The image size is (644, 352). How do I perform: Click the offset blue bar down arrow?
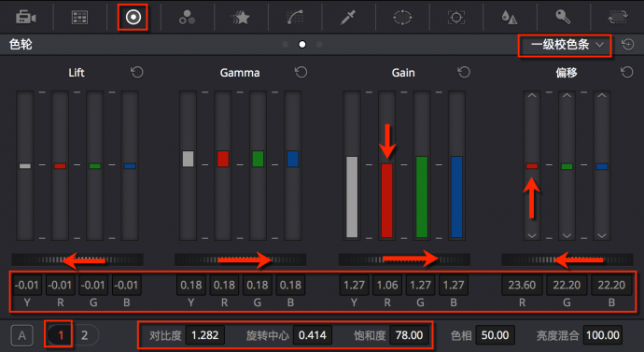(x=602, y=236)
